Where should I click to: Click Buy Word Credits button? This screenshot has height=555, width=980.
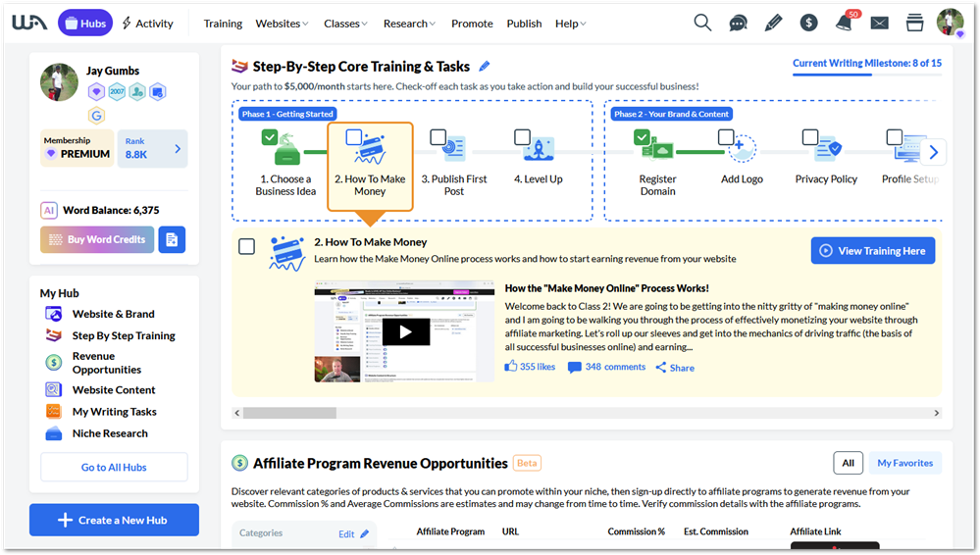97,239
